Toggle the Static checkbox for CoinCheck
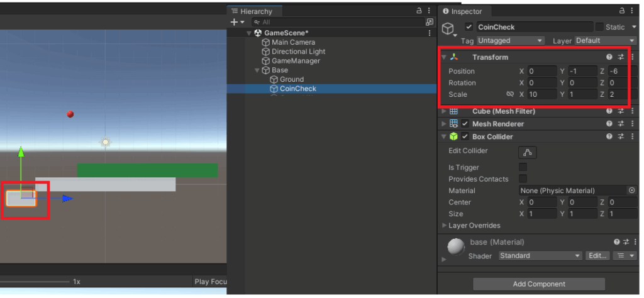644x298 pixels. (x=600, y=27)
